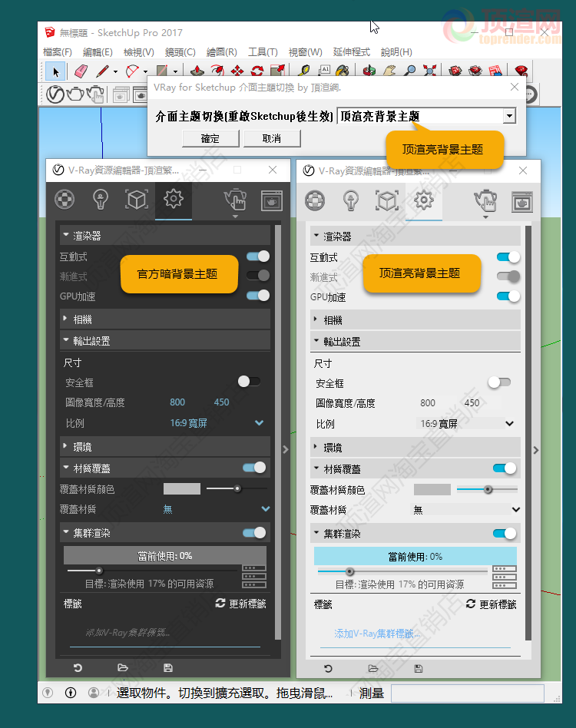Click the V-Ray render teapot toolbar icon

click(x=74, y=94)
